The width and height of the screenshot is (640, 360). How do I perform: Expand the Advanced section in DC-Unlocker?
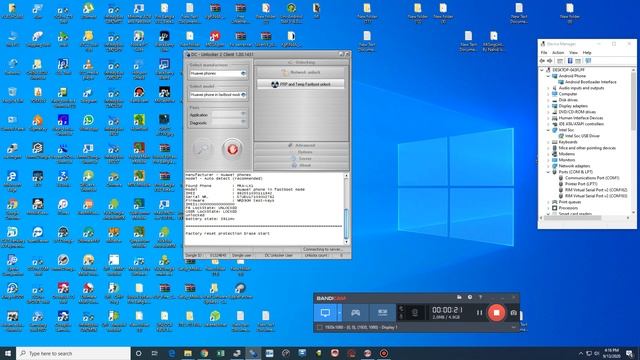pos(302,145)
